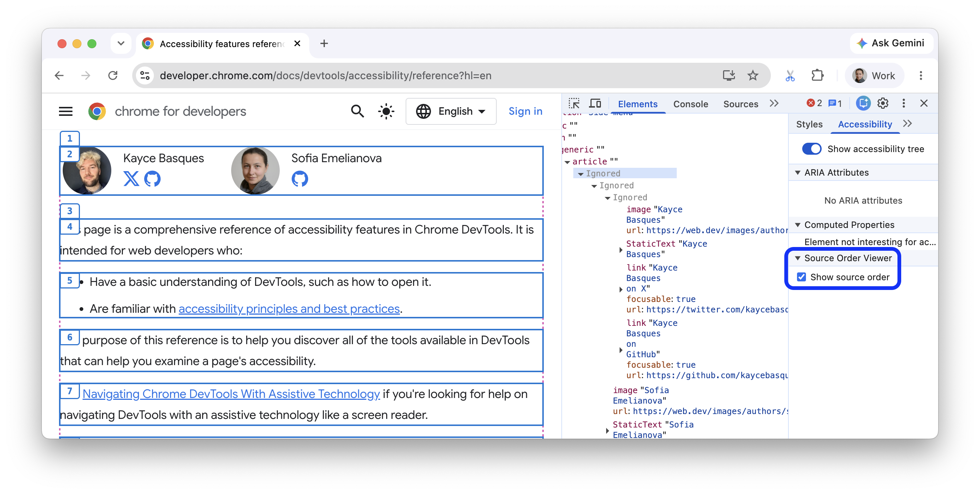The width and height of the screenshot is (980, 494).
Task: Expand the link "Kayce Basques on X" node
Action: (620, 289)
